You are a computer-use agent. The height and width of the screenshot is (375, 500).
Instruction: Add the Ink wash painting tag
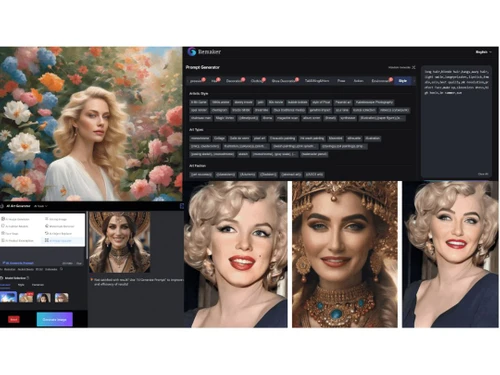(312, 138)
